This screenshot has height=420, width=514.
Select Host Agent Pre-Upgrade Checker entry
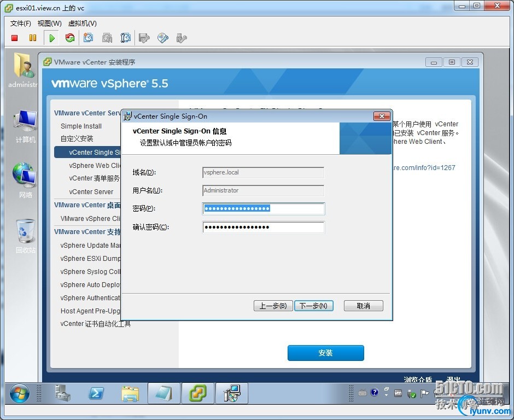(x=90, y=311)
